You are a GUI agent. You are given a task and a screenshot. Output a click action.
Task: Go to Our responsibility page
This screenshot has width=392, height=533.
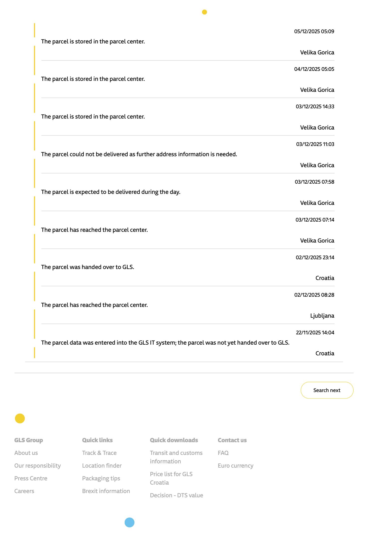[x=37, y=466]
